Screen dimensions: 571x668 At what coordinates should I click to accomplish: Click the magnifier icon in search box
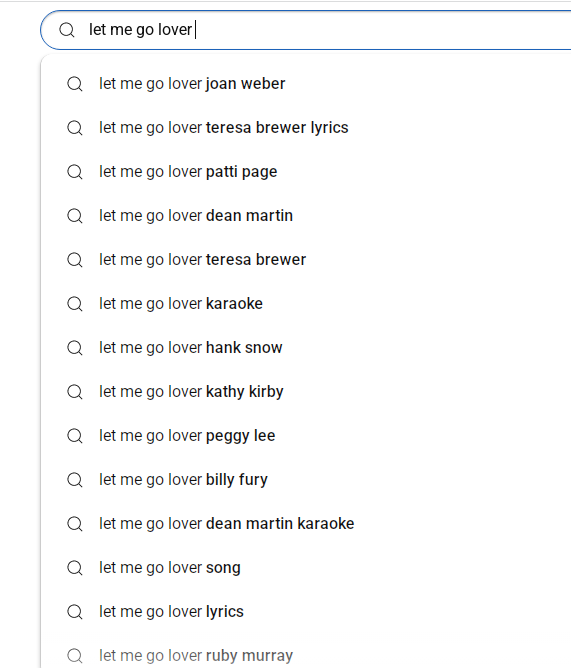coord(67,30)
